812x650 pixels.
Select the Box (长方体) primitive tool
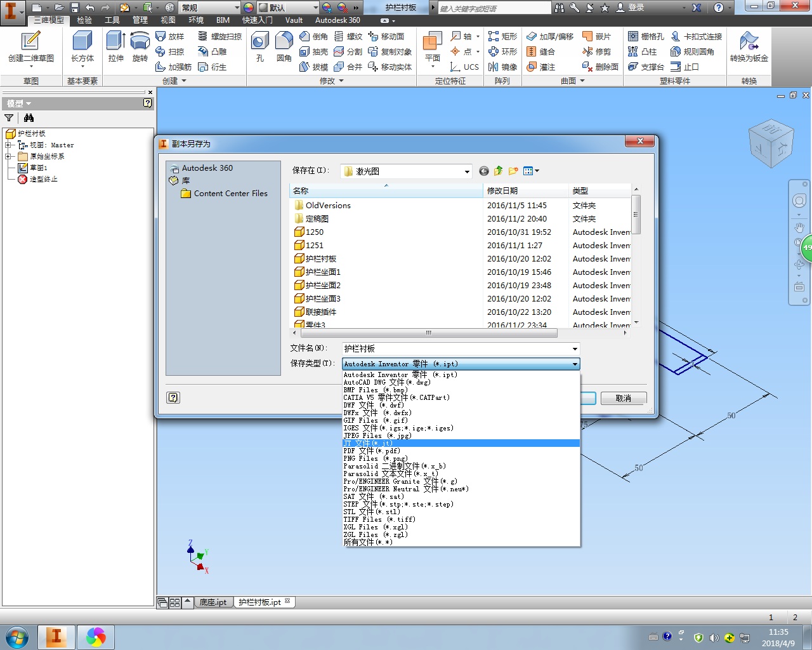(x=82, y=48)
